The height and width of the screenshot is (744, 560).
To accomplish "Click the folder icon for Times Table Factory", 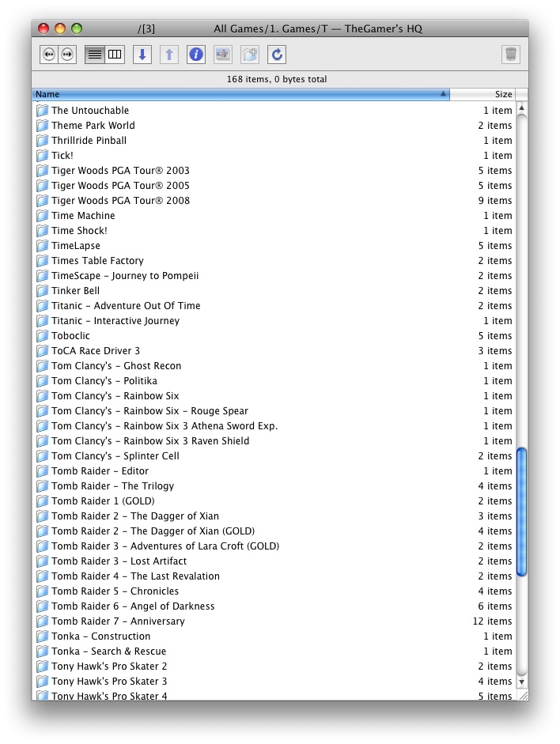I will click(x=43, y=261).
